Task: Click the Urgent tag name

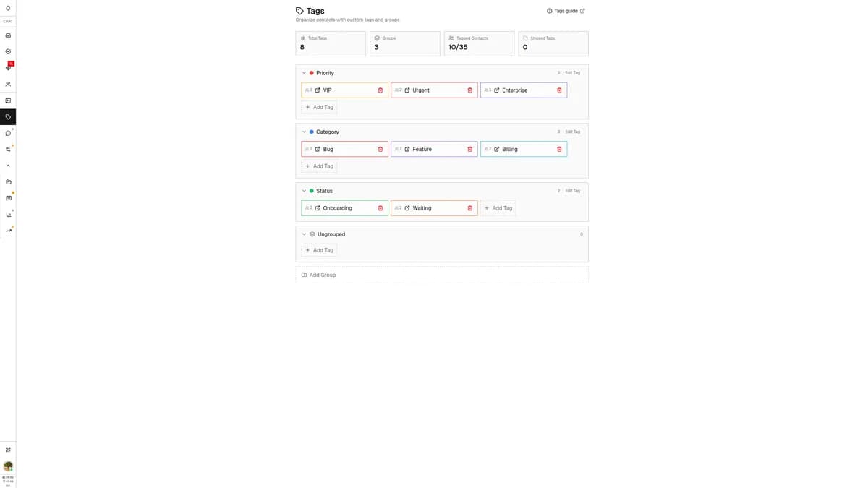Action: point(421,90)
